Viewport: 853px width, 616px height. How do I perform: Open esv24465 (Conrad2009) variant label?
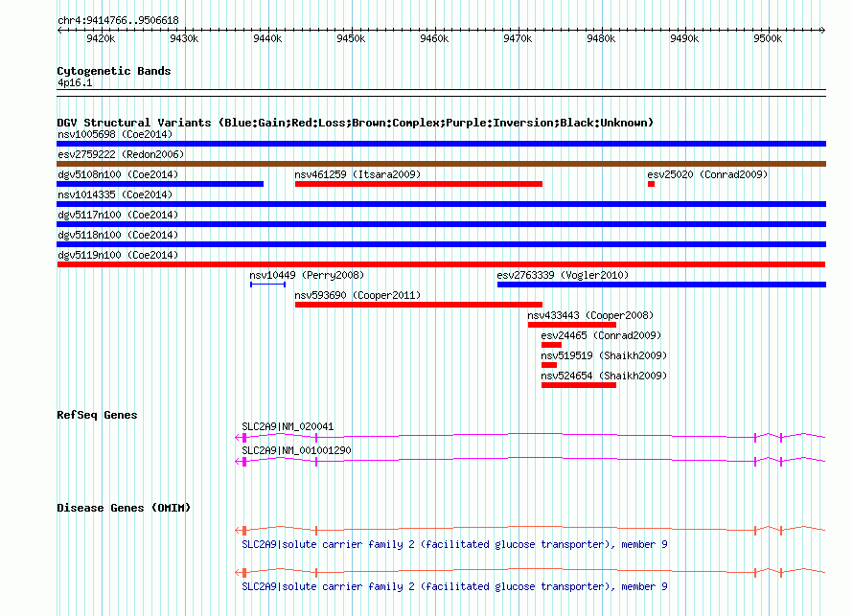601,335
